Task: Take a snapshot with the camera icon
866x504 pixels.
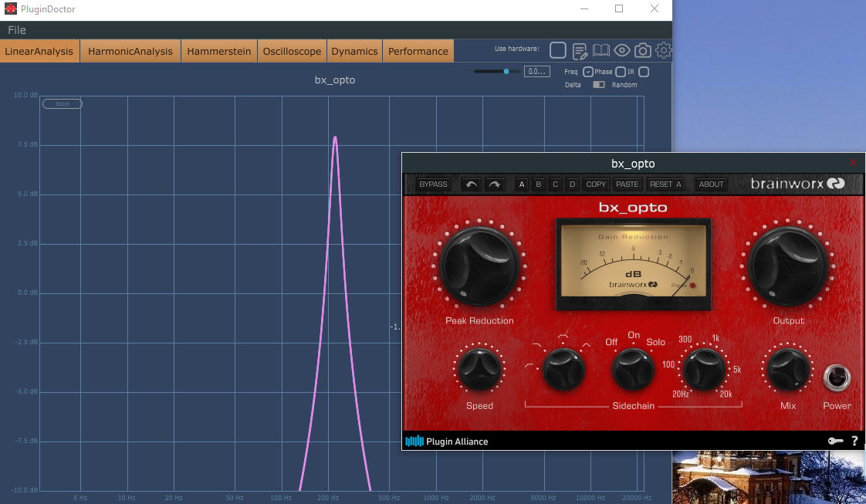Action: coord(642,51)
